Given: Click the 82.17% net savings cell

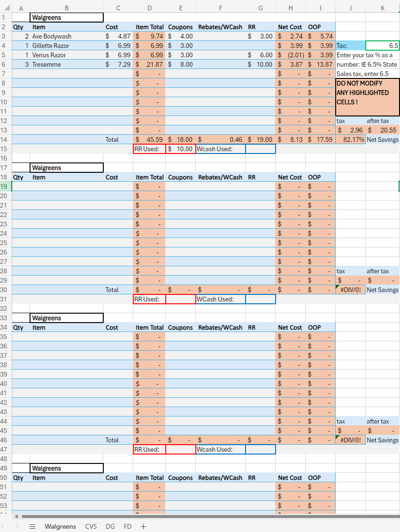Looking at the screenshot, I should 350,139.
